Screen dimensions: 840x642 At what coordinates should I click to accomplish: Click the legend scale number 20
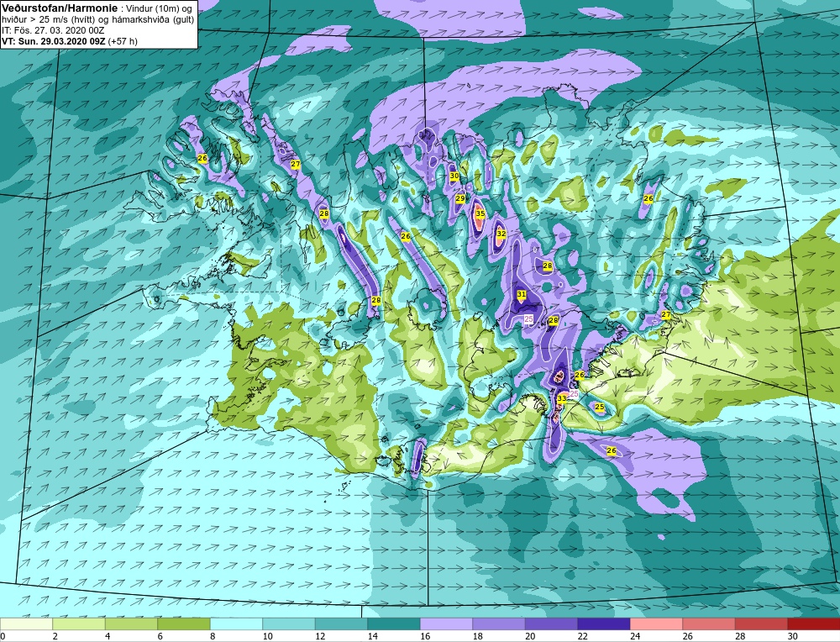[x=530, y=637]
